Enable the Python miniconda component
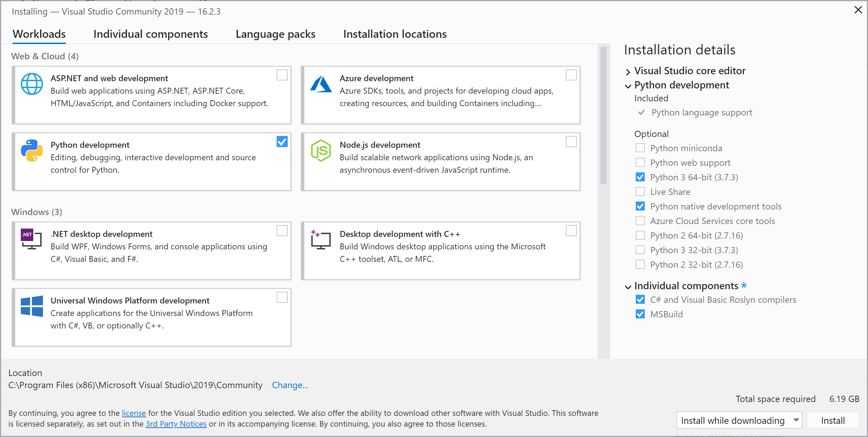 [x=640, y=148]
